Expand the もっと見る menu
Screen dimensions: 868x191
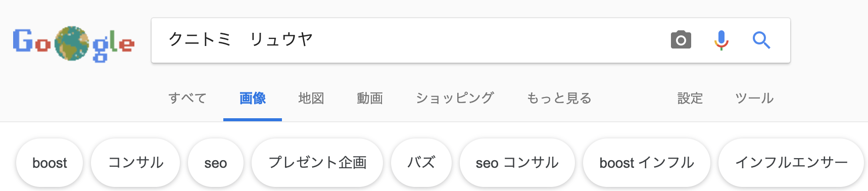[559, 98]
